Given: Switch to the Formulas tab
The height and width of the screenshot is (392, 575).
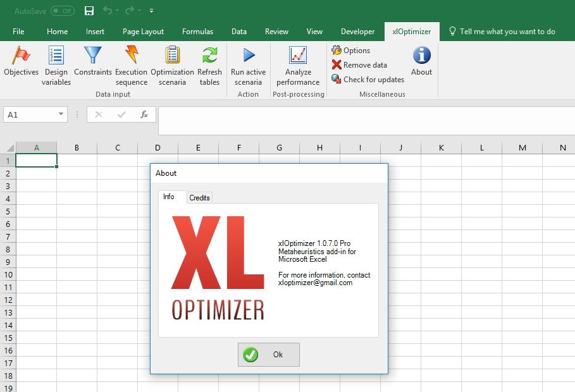Looking at the screenshot, I should click(x=197, y=32).
